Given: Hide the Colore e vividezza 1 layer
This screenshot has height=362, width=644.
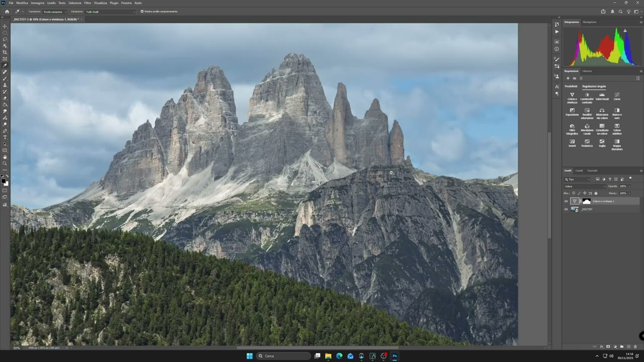Looking at the screenshot, I should click(566, 201).
